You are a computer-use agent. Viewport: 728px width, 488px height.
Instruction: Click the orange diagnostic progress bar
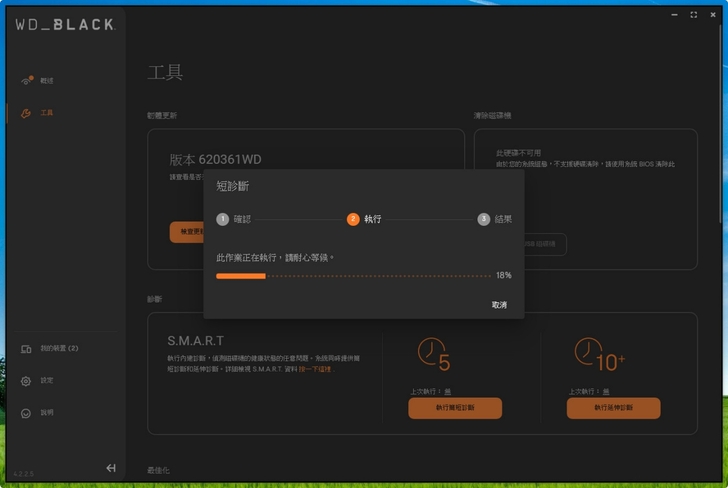(x=241, y=275)
